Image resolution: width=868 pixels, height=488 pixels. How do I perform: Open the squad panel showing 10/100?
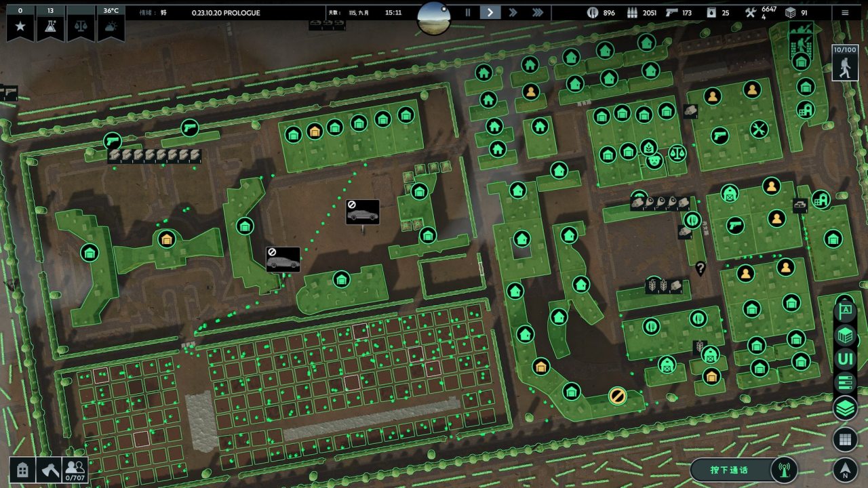(x=845, y=63)
